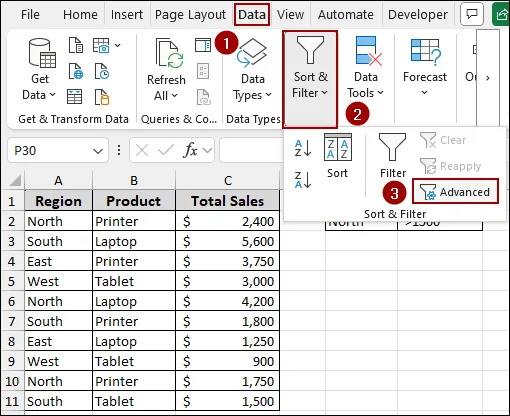Switch to the Developer tab
Viewport: 510px width, 416px height.
pyautogui.click(x=418, y=15)
